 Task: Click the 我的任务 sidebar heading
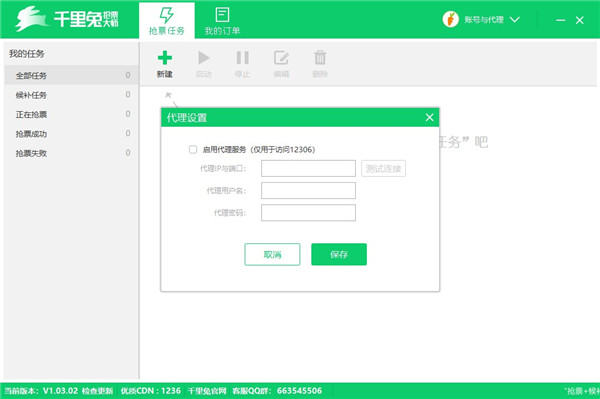click(27, 54)
